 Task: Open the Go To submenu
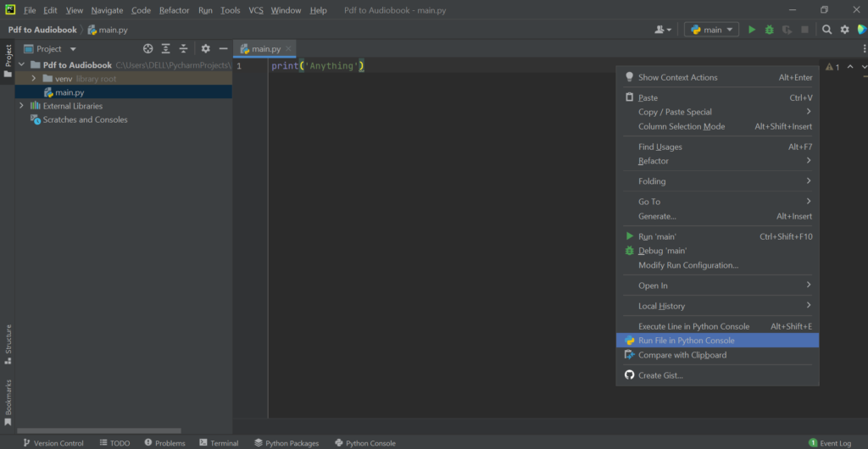pyautogui.click(x=717, y=202)
